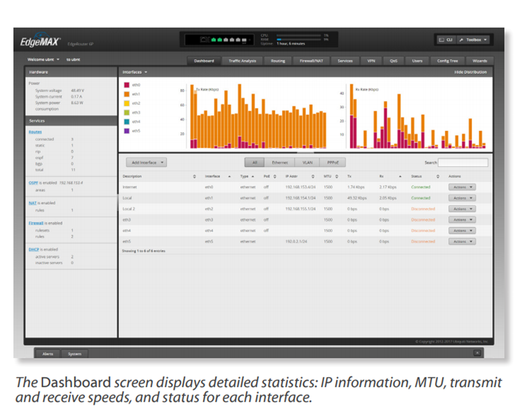Sort table by Status column arrows
Viewport: 532px width, 419px height.
click(438, 176)
